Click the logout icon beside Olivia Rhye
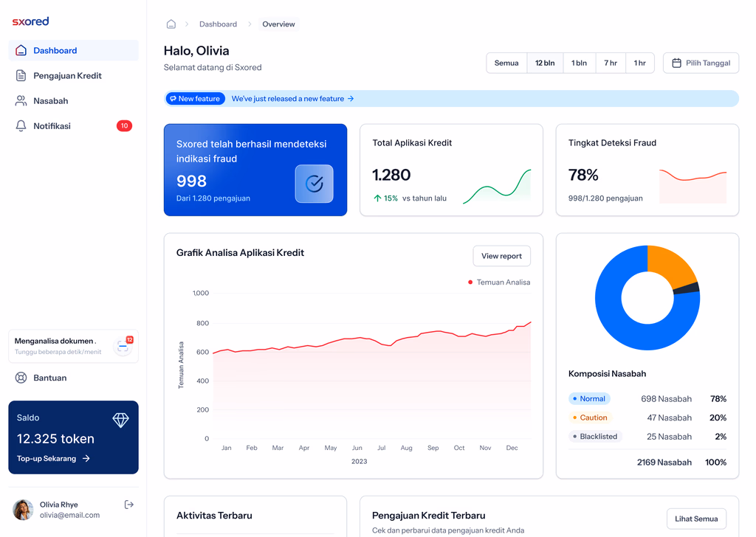 pyautogui.click(x=129, y=505)
